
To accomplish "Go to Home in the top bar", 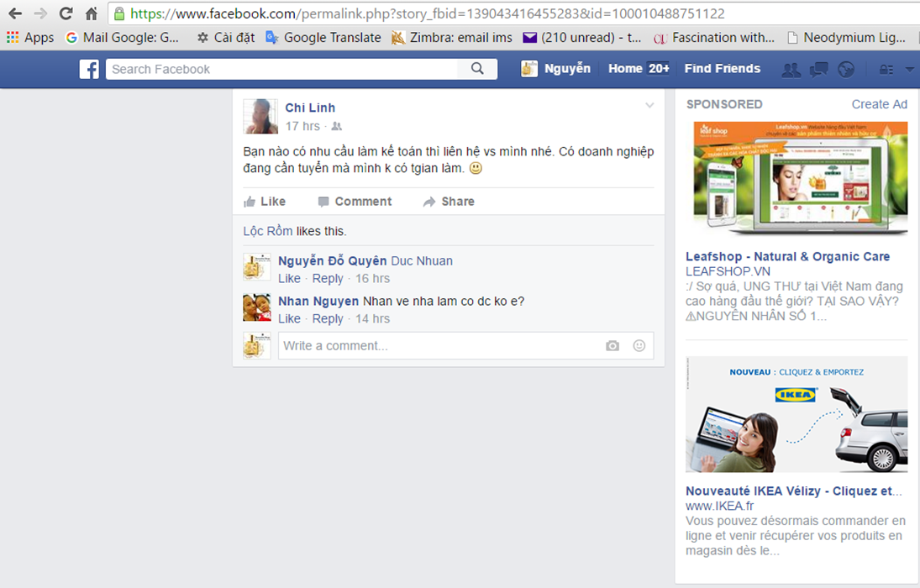I will click(625, 69).
